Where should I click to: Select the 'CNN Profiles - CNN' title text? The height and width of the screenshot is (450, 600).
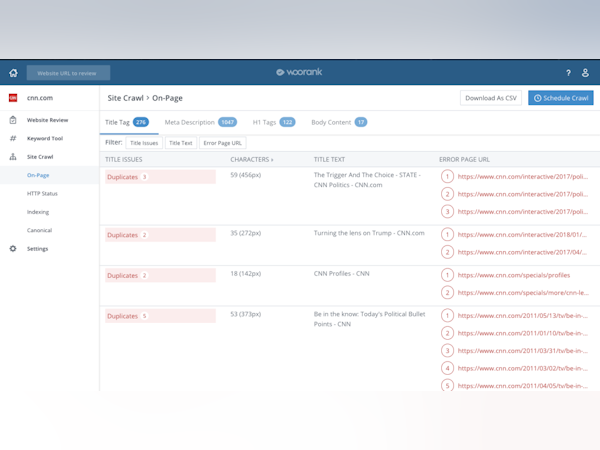click(341, 274)
